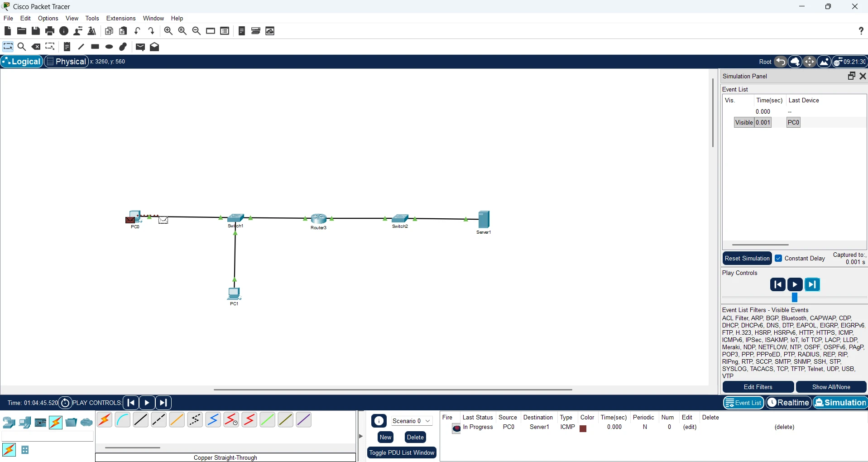Image resolution: width=868 pixels, height=462 pixels.
Task: Toggle the Constant Delay checkbox
Action: coord(778,258)
